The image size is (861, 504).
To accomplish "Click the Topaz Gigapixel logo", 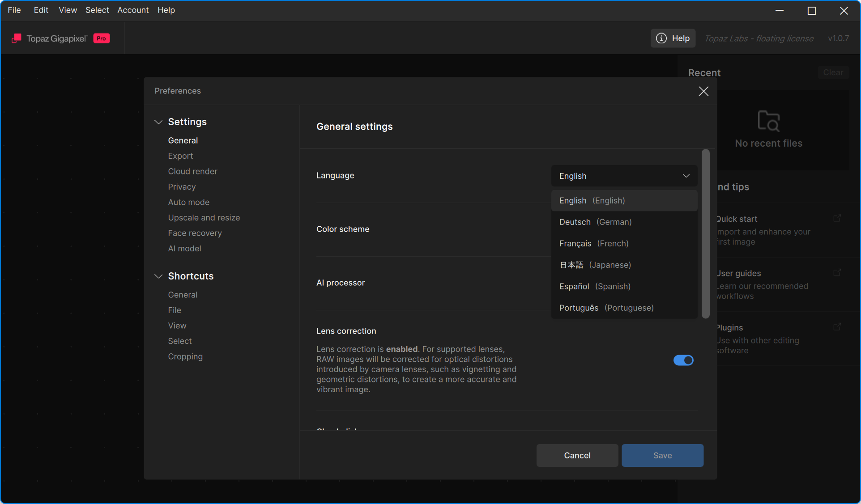I will coord(17,38).
